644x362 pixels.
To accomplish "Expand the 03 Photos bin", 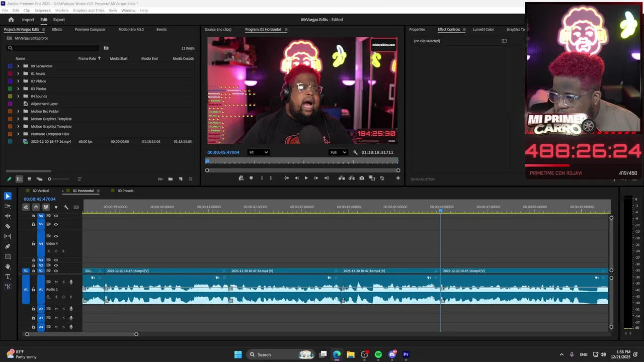I will coord(18,88).
